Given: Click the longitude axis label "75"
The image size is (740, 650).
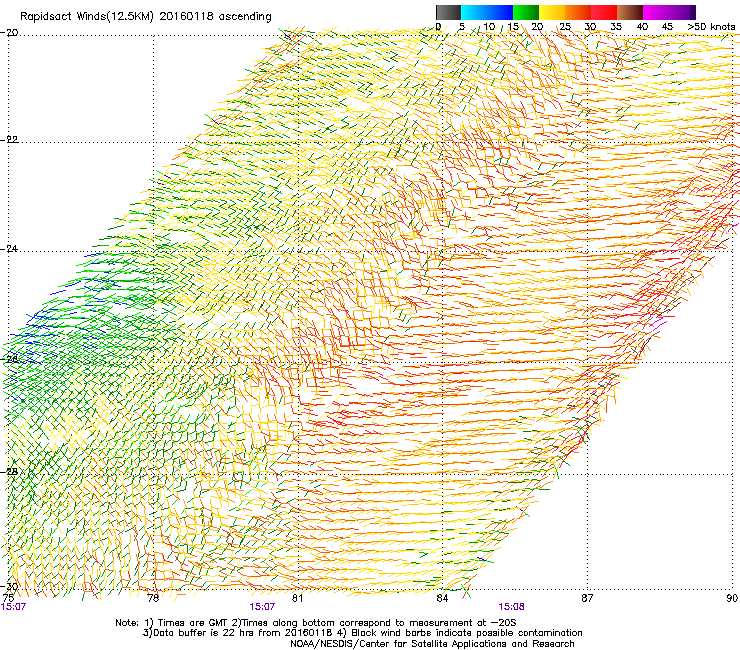Looking at the screenshot, I should 8,599.
